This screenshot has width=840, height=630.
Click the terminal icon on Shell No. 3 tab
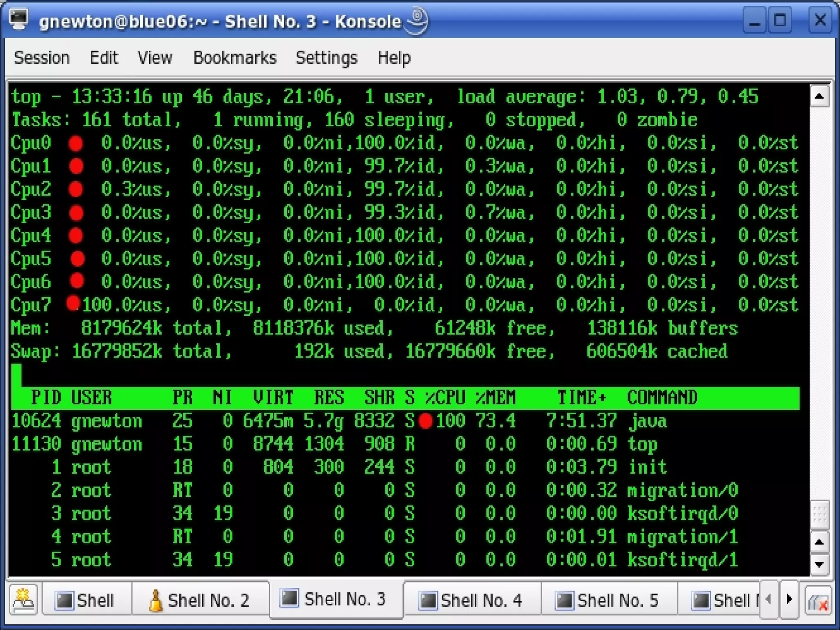point(290,598)
